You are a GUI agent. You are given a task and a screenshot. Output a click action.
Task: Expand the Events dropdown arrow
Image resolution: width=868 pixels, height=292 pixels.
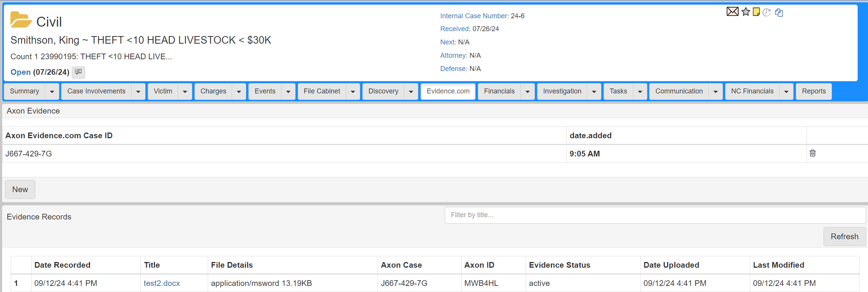[x=288, y=92]
